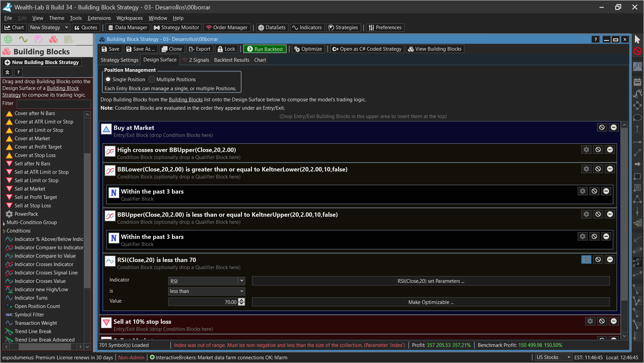Click RSI(Close,20) set Parameters button
Image resolution: width=644 pixels, height=363 pixels.
pyautogui.click(x=431, y=281)
